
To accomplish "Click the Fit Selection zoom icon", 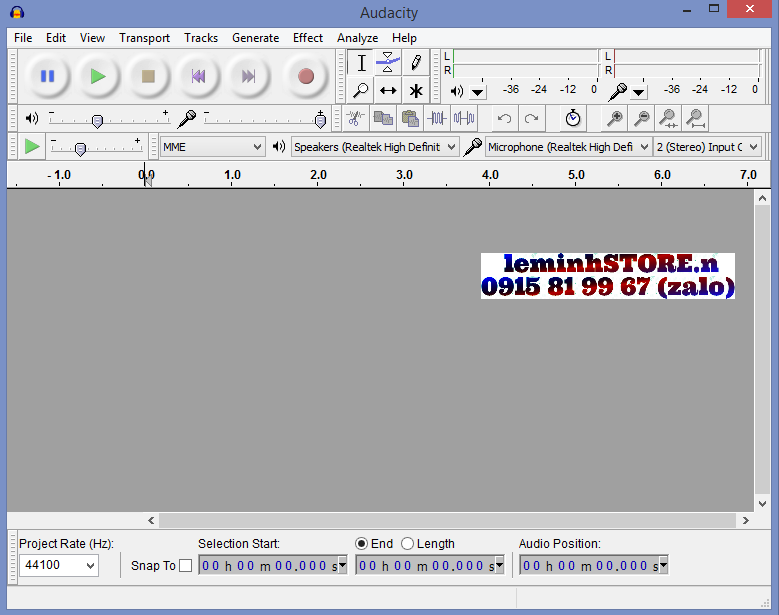I will (x=668, y=118).
